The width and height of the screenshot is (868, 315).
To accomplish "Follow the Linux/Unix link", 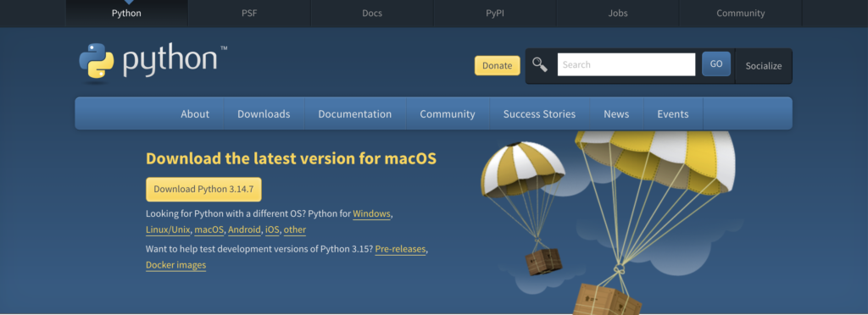I will point(169,229).
